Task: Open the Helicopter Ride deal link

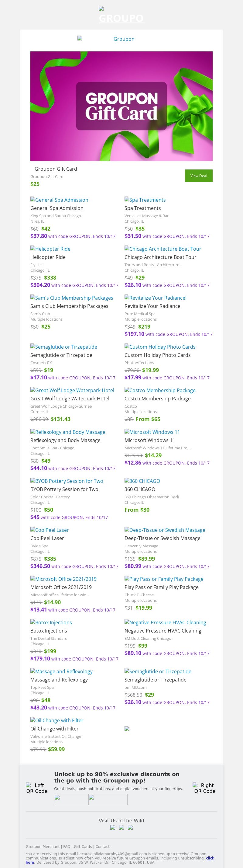Action: click(x=50, y=249)
